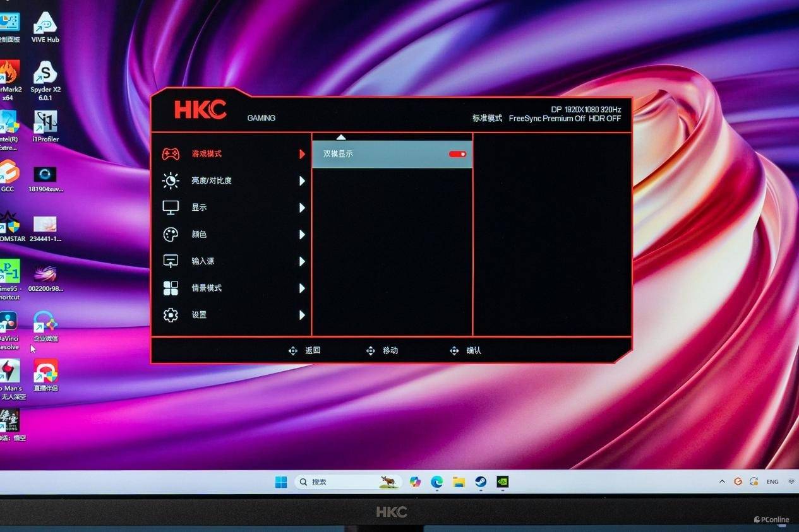This screenshot has width=799, height=532.
Task: Click the 设置 gear icon
Action: 171,315
